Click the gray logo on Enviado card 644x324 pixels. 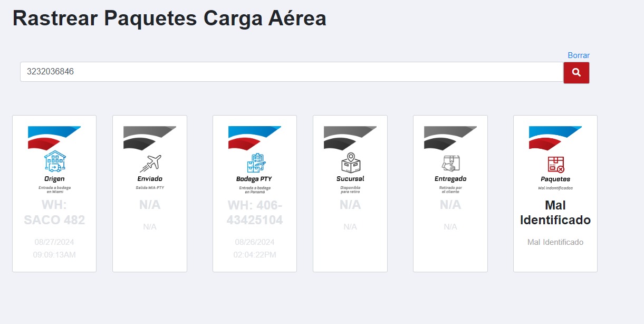pos(150,138)
